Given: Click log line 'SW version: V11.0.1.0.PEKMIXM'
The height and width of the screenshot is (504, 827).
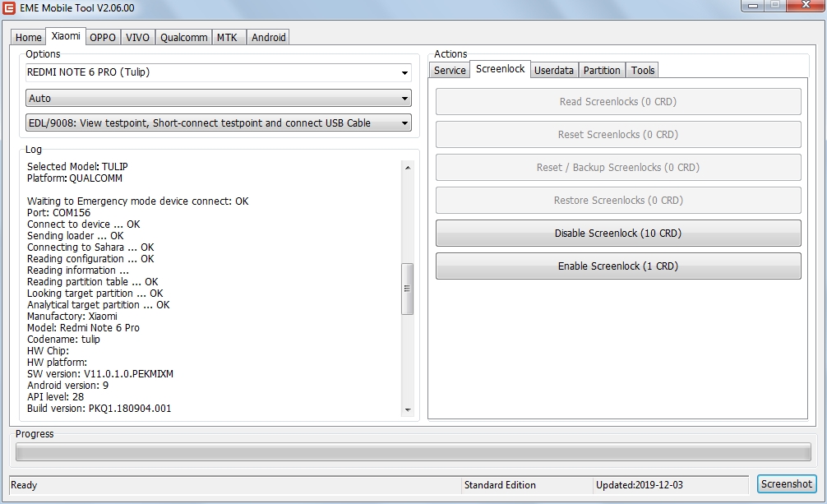Looking at the screenshot, I should 100,373.
